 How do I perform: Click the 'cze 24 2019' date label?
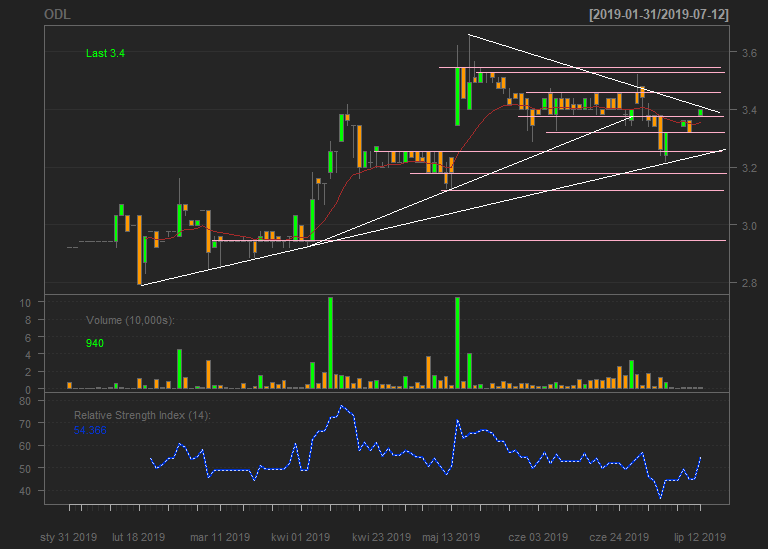(x=619, y=537)
